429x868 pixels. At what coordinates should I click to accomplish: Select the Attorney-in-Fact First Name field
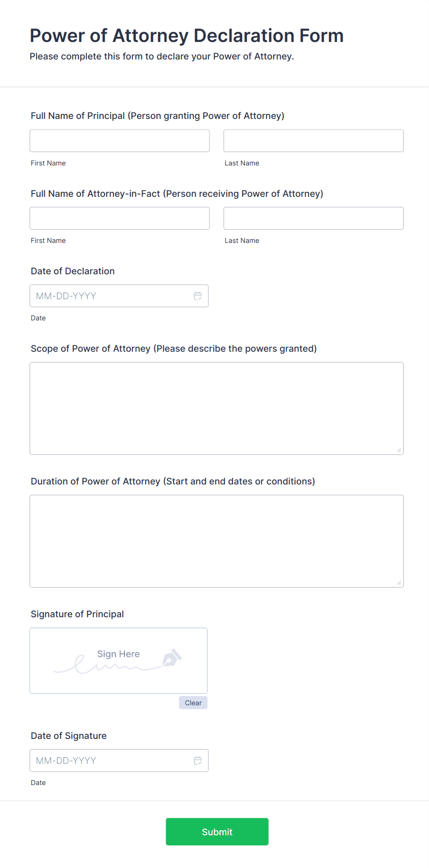119,218
